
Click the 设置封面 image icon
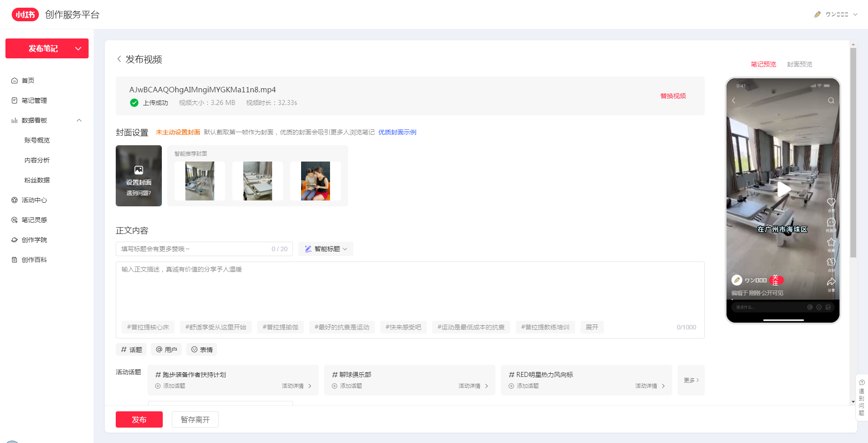click(x=139, y=170)
